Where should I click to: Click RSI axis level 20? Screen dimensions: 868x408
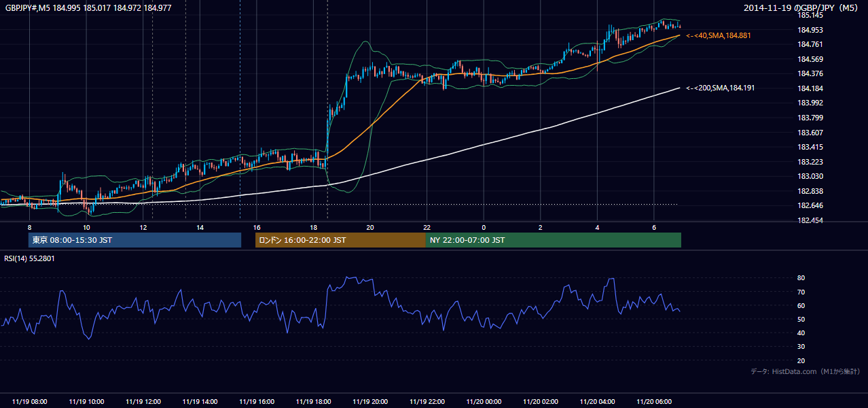(x=801, y=361)
